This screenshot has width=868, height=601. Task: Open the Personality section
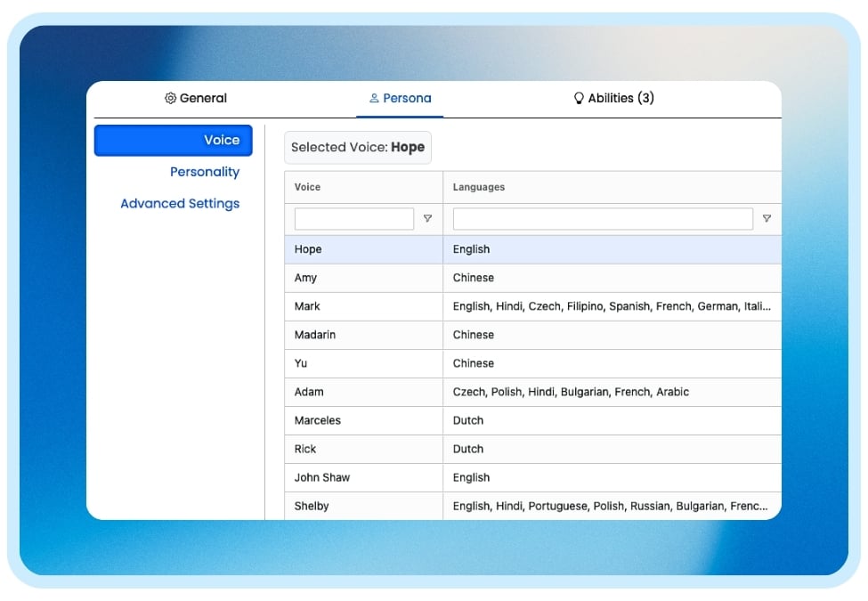pos(205,172)
